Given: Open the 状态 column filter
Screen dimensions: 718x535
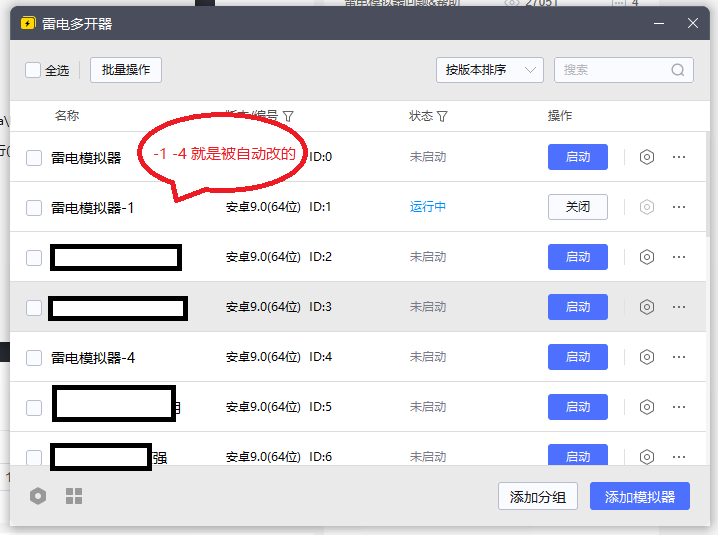Looking at the screenshot, I should (x=442, y=116).
